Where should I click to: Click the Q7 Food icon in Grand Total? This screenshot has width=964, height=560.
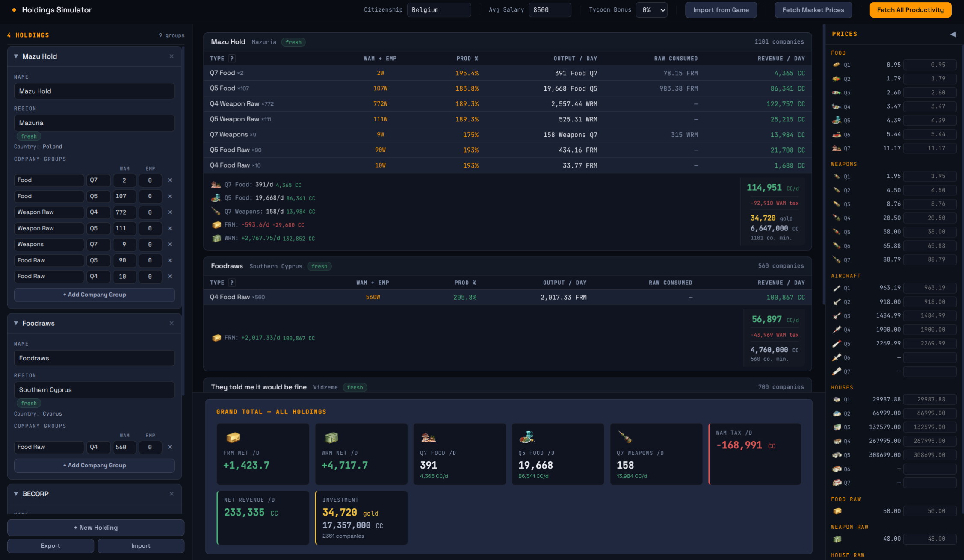click(x=428, y=437)
